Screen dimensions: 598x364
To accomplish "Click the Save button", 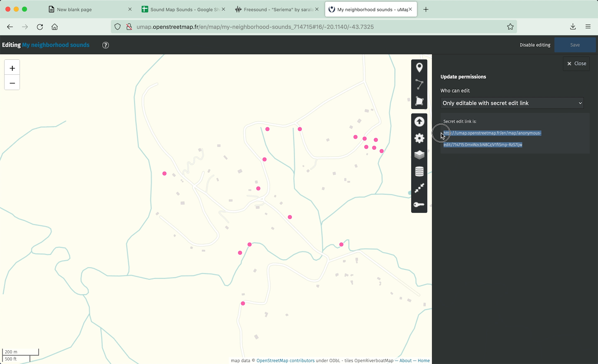I will [575, 45].
